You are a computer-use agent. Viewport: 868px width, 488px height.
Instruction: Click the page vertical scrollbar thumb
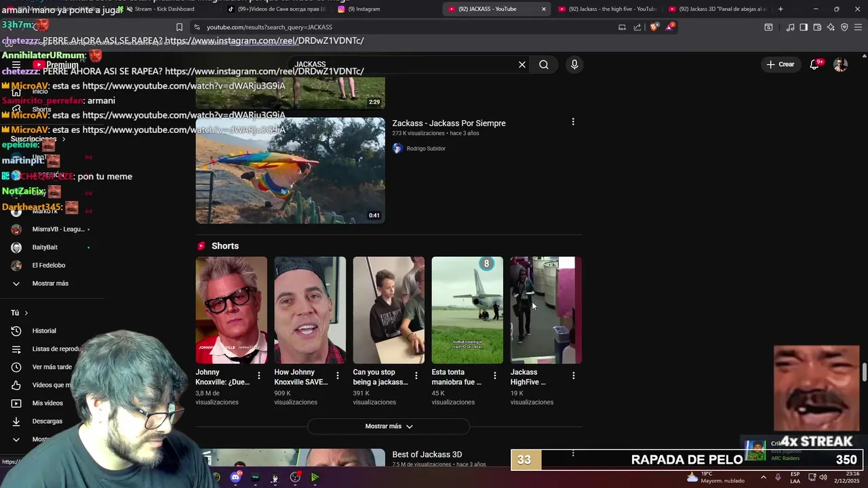[864, 372]
